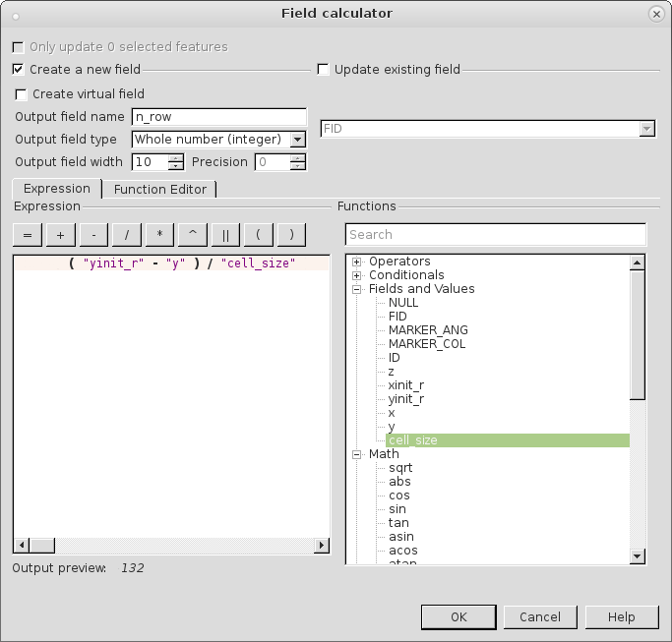
Task: Select FID field in the tree
Action: [397, 317]
